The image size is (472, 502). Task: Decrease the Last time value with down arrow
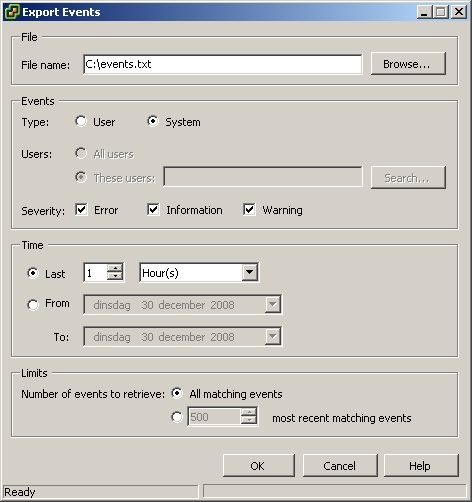point(115,276)
